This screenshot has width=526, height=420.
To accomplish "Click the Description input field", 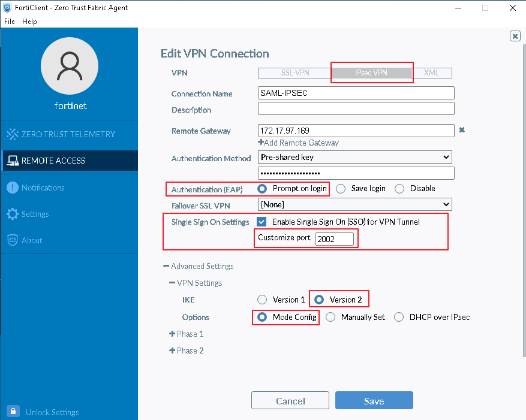I will pos(356,108).
